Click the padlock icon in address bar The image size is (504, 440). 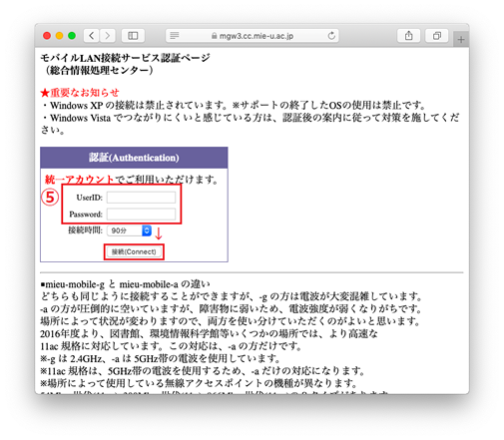click(214, 36)
